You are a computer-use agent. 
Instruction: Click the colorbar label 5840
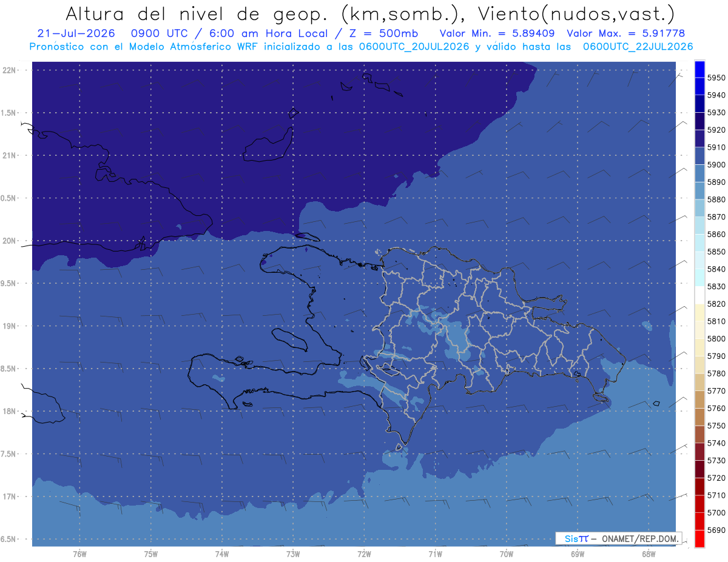[x=716, y=269]
